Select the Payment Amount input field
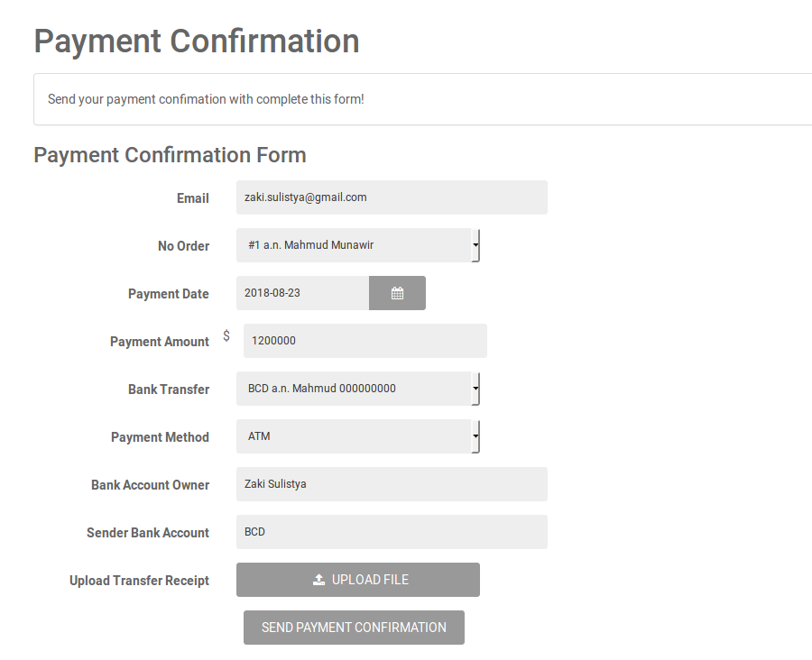The image size is (812, 660). tap(364, 341)
